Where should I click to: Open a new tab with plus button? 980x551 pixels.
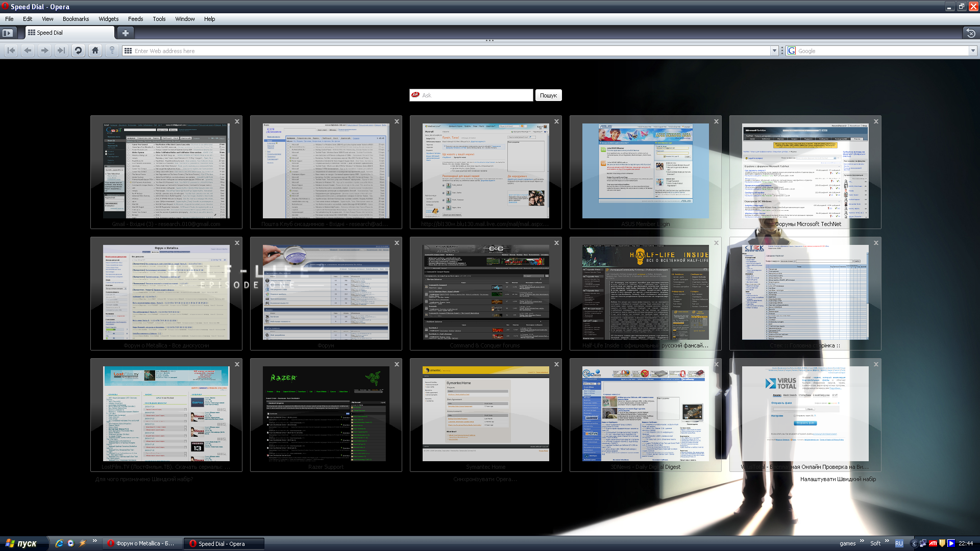pyautogui.click(x=125, y=33)
